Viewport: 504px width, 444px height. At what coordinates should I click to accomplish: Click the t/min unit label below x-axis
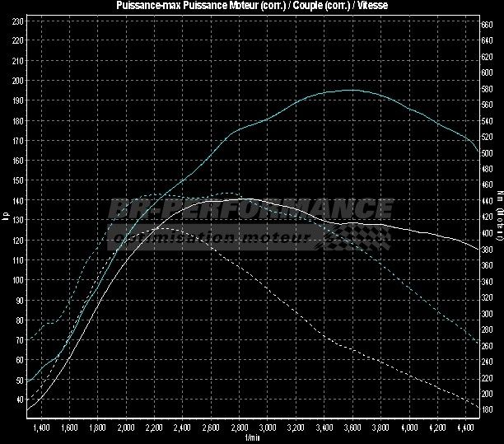[252, 438]
